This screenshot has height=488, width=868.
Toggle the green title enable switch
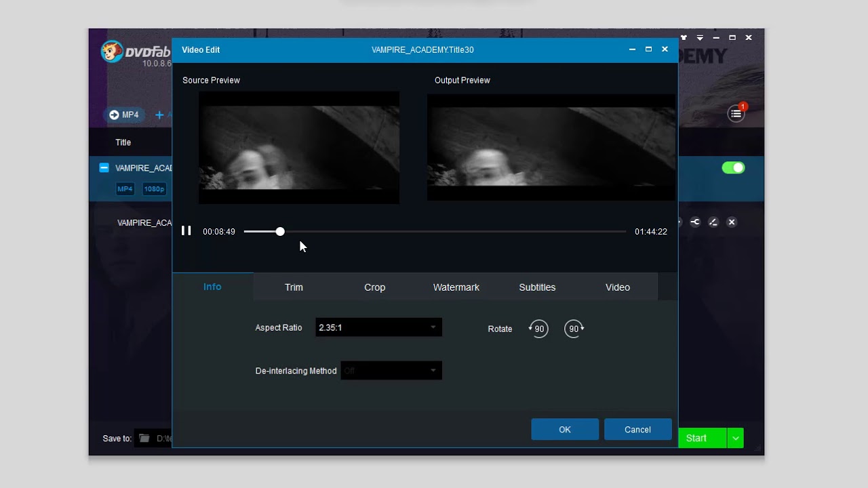pyautogui.click(x=733, y=167)
